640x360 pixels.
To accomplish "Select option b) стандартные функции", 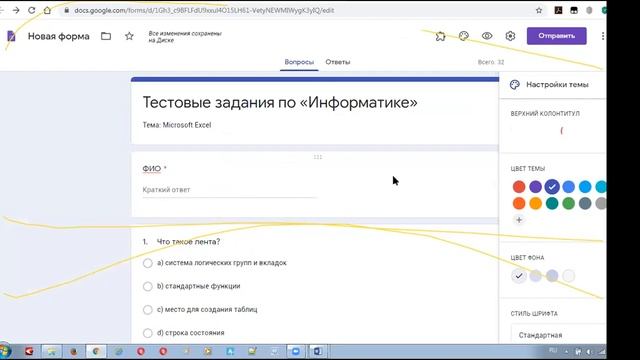I will click(148, 287).
